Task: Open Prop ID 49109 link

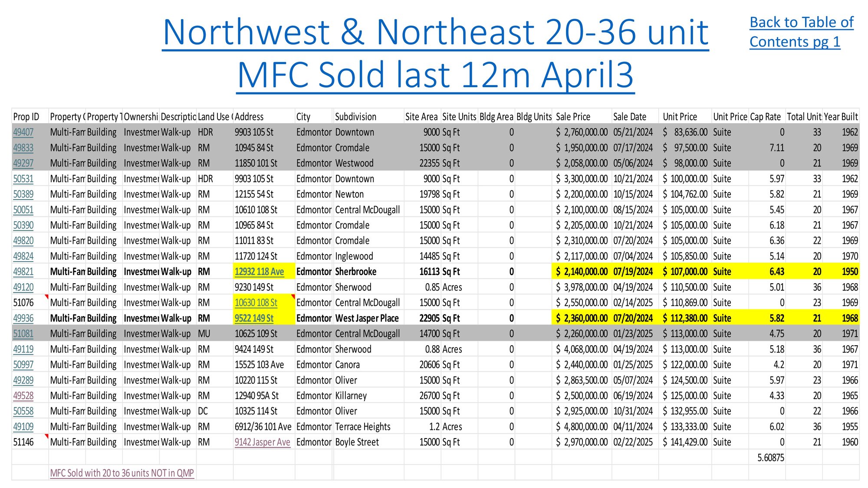Action: [23, 427]
